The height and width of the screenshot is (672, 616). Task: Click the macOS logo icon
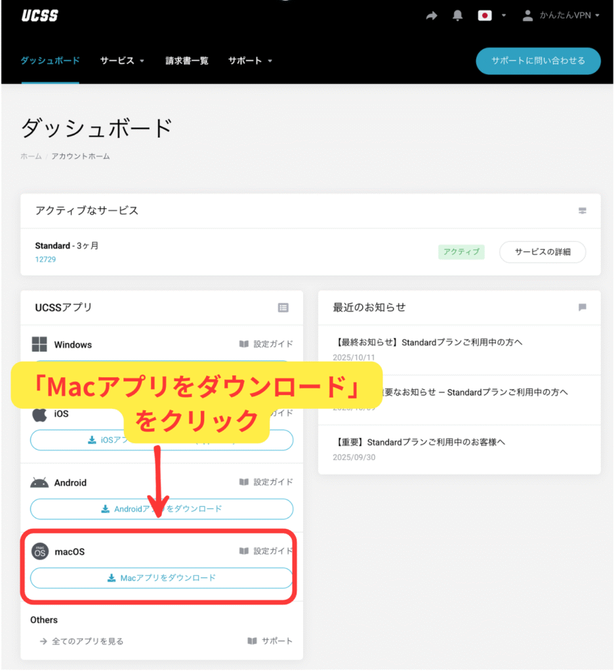(x=40, y=551)
